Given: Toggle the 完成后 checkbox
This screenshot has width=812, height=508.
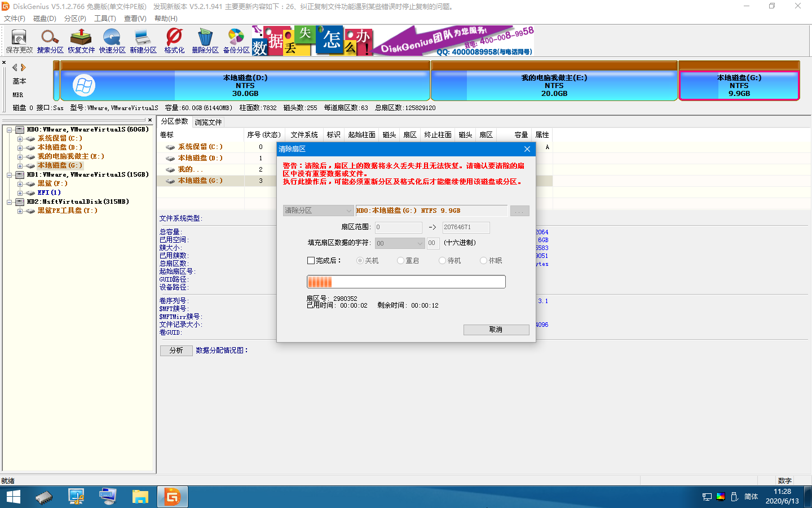Looking at the screenshot, I should tap(311, 261).
